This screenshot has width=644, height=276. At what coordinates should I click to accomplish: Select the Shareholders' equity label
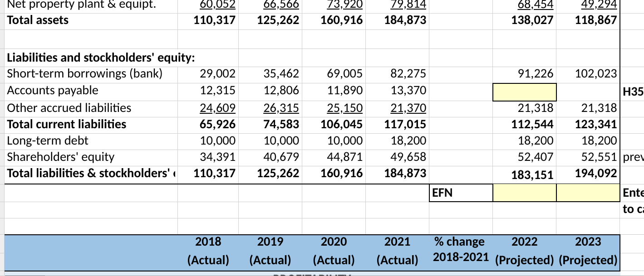[x=61, y=157]
